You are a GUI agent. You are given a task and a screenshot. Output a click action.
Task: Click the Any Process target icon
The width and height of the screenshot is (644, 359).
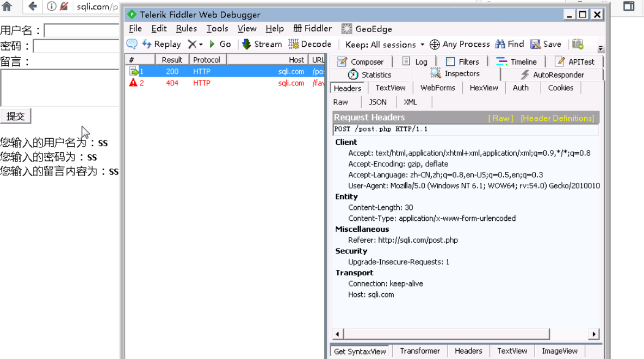(435, 45)
